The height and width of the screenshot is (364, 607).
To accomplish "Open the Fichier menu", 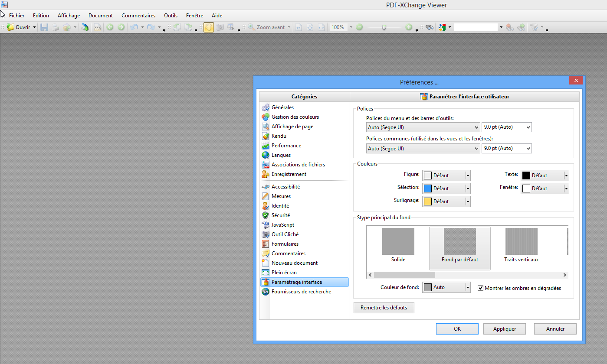I will click(x=17, y=16).
